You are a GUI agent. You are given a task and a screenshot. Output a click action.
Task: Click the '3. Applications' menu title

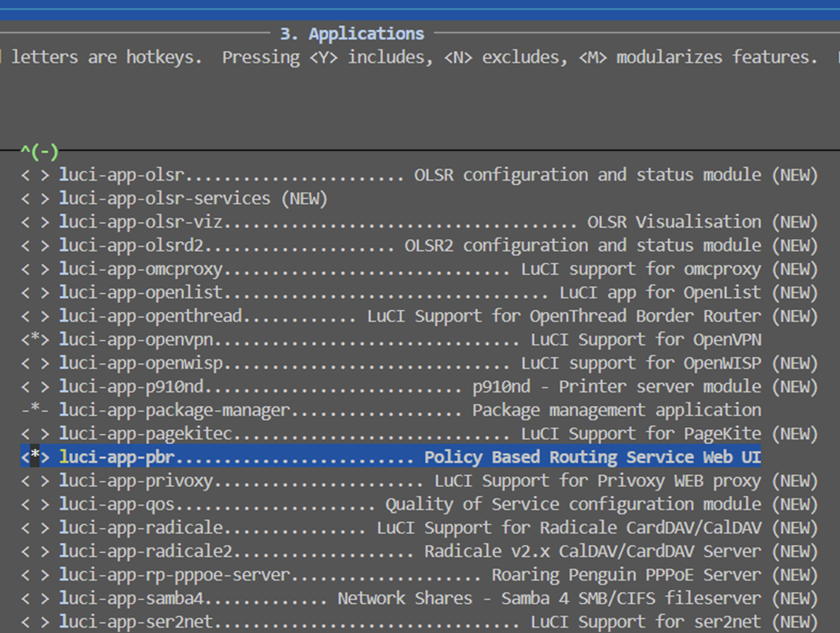click(352, 34)
